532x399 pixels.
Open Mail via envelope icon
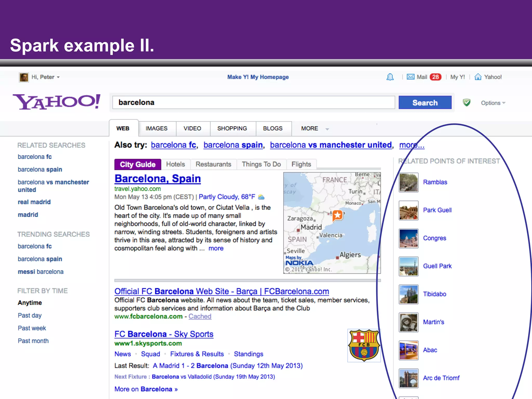point(410,77)
